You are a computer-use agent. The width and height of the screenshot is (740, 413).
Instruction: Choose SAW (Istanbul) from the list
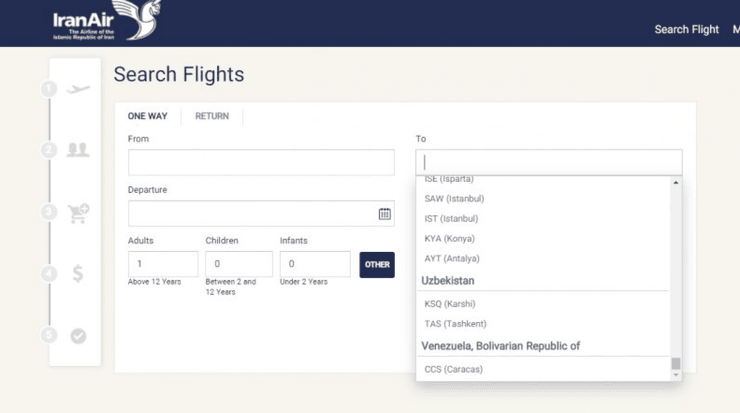coord(454,199)
